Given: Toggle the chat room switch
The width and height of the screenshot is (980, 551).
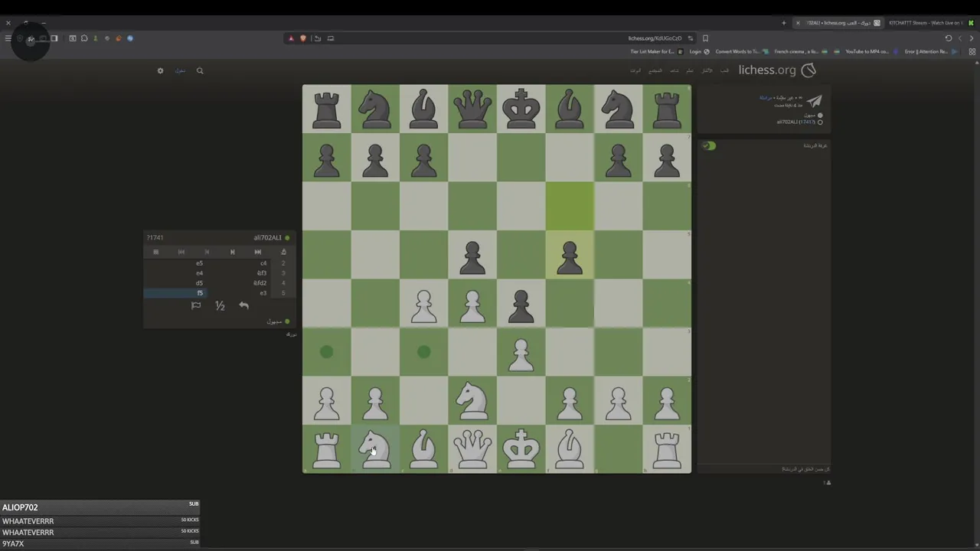Looking at the screenshot, I should (709, 145).
